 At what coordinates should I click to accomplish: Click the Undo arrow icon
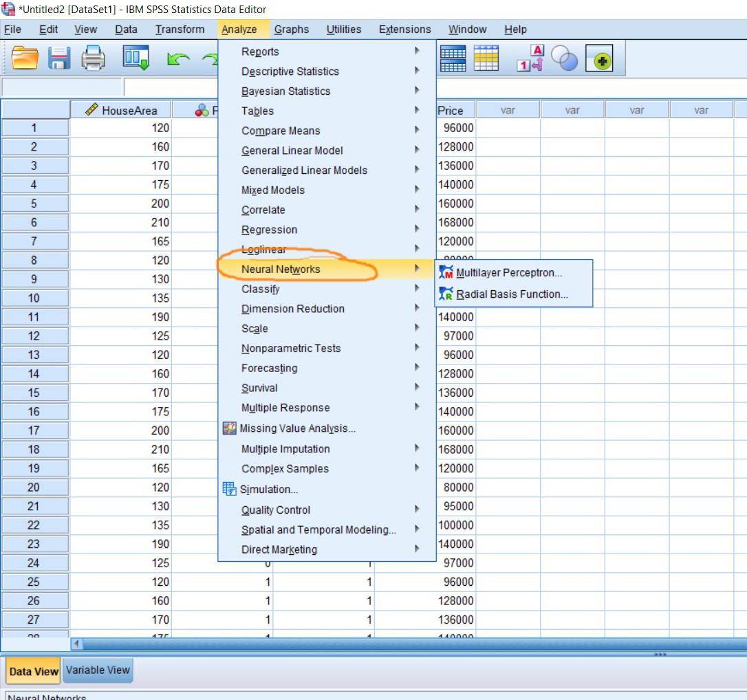(180, 58)
